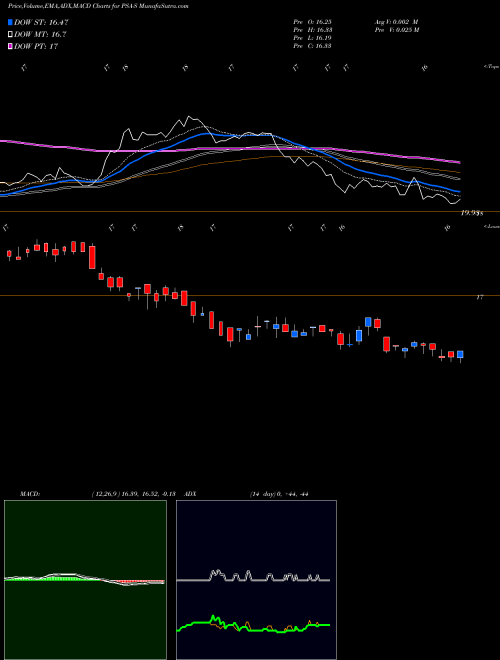Viewport: 500px width, 660px height.
Task: Click the magenta DOW PT legend swatch
Action: click(x=10, y=46)
